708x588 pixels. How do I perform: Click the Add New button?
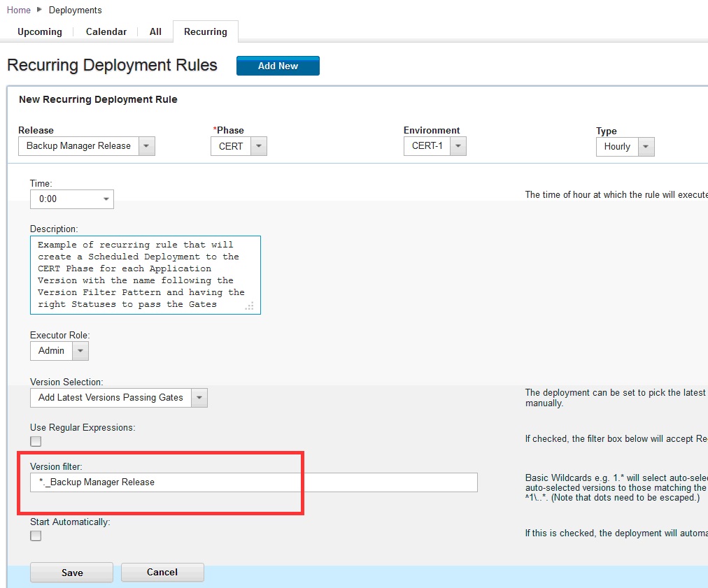point(278,66)
